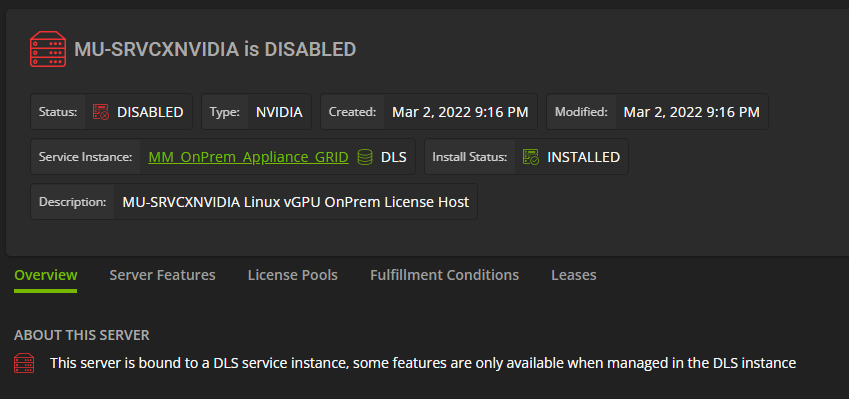
Task: Go to the Fulfillment Conditions tab
Action: tap(445, 275)
